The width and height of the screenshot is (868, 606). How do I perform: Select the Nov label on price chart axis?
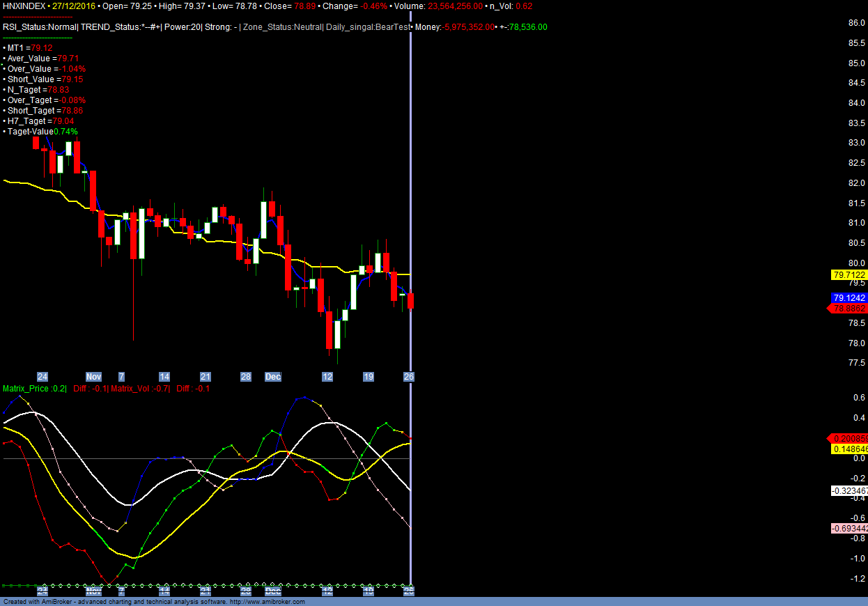coord(93,377)
